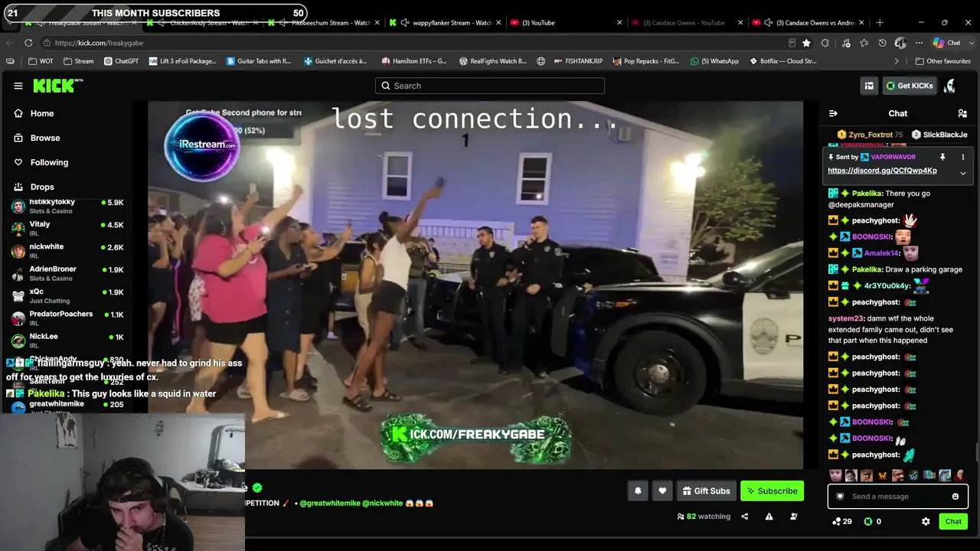Open Guitar Tabs bookmark
This screenshot has height=551, width=980.
pos(258,61)
